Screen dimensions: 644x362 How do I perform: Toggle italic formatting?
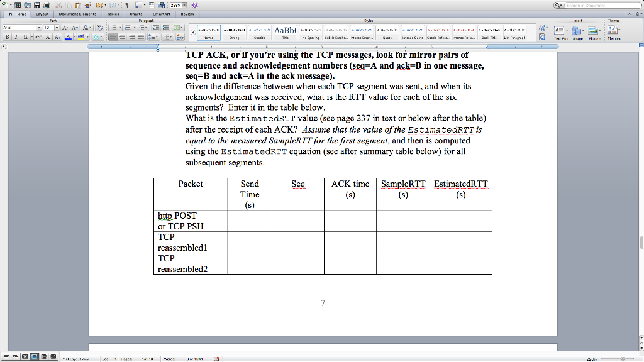16,35
